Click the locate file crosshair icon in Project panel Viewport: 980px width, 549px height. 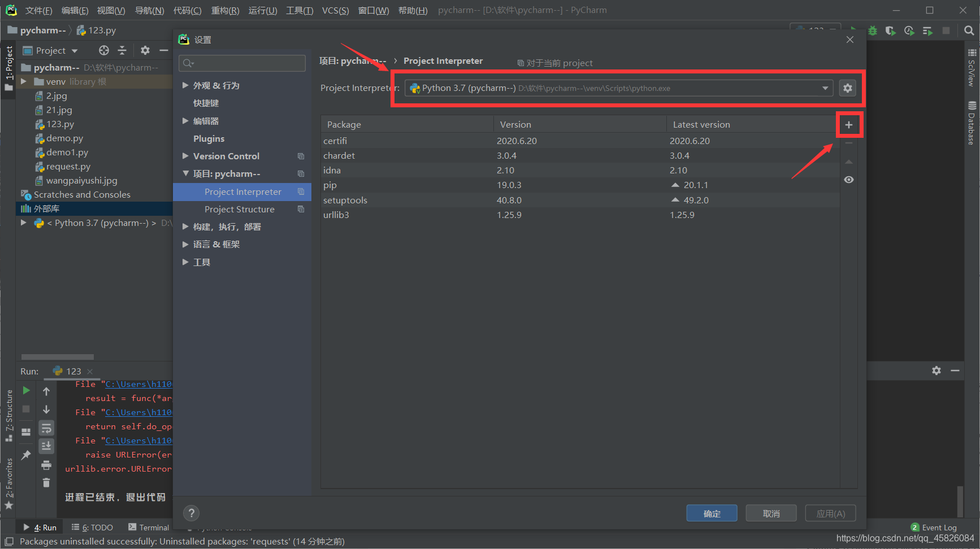tap(104, 50)
